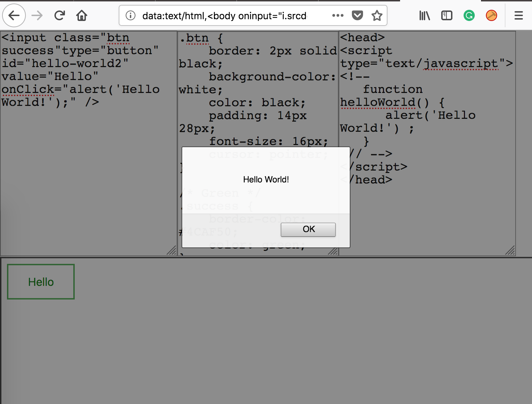Open the Library bookmarks and history menu

424,15
